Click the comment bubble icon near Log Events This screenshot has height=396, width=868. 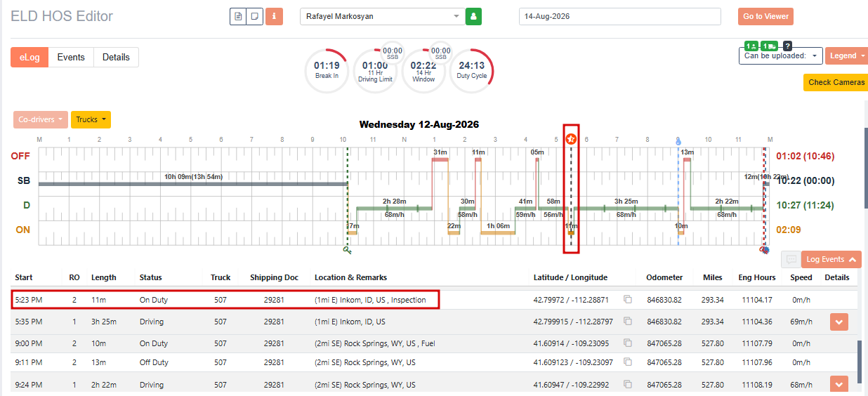point(791,259)
